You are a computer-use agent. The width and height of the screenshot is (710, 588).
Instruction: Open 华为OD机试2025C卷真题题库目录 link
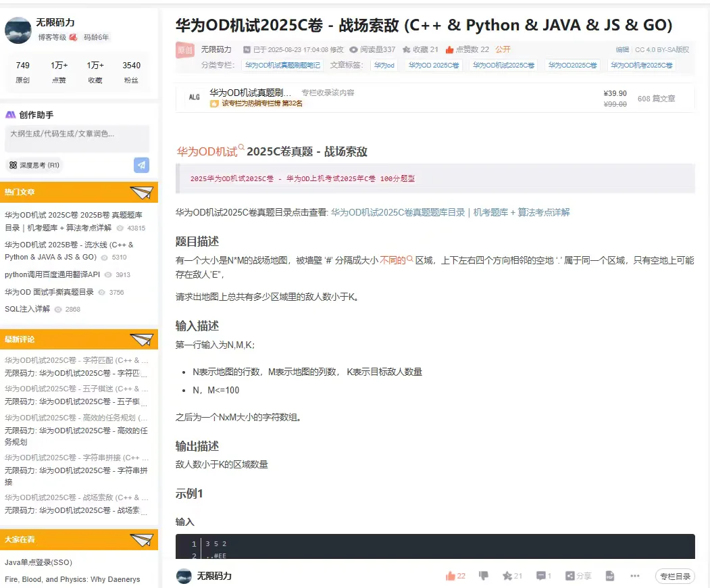[450, 212]
